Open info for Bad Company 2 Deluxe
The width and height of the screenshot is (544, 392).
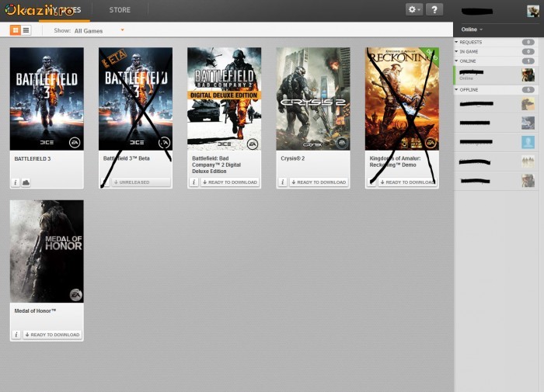(194, 182)
